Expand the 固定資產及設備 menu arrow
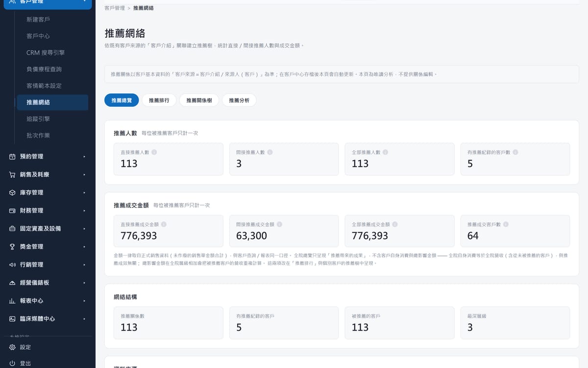 (84, 229)
